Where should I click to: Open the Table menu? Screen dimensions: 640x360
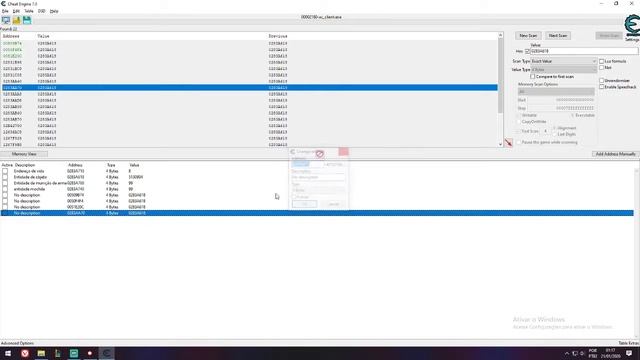tap(29, 11)
